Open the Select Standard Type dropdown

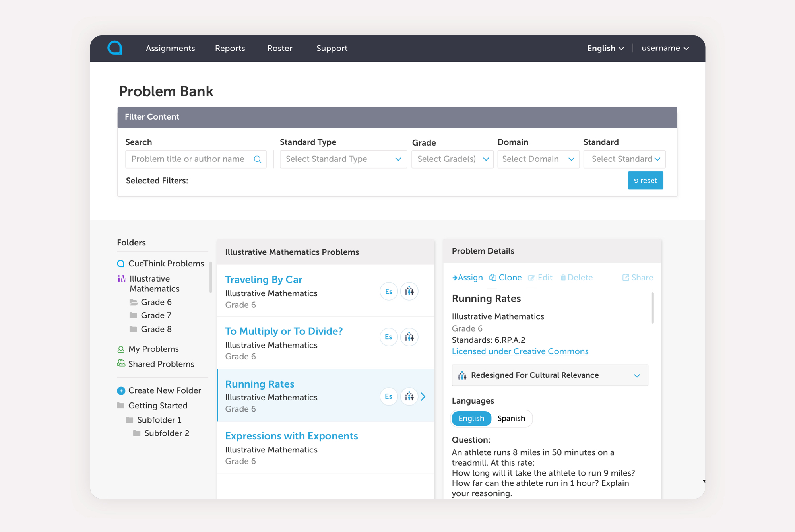(343, 159)
